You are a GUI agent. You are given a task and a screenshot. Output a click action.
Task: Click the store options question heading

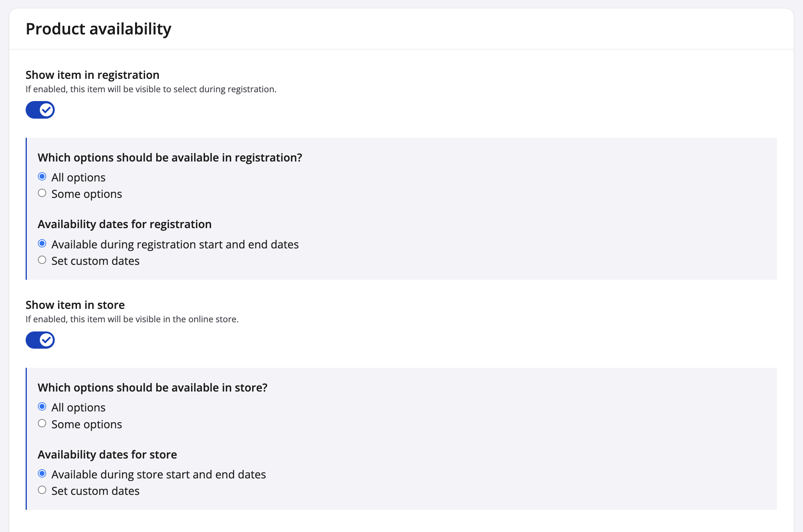(x=152, y=388)
